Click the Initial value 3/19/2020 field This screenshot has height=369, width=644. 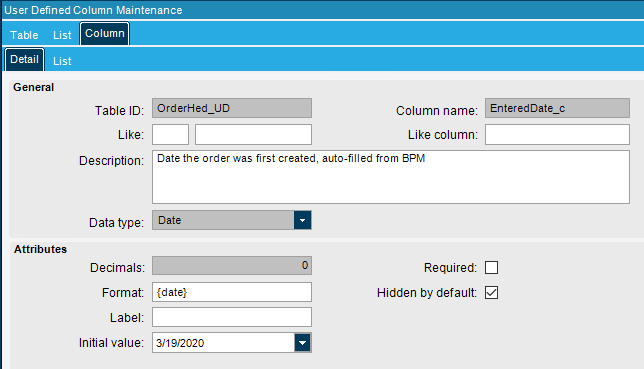[x=223, y=343]
